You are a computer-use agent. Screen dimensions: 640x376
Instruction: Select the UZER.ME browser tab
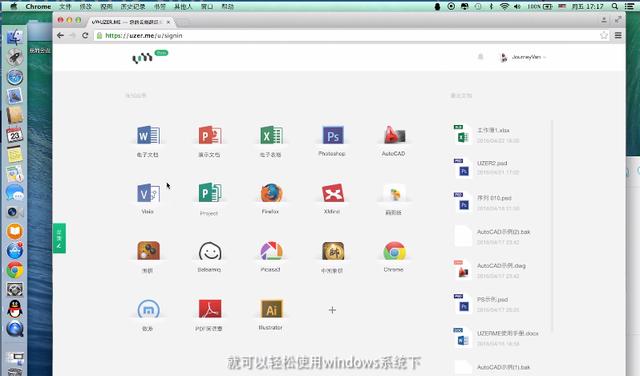coord(130,22)
